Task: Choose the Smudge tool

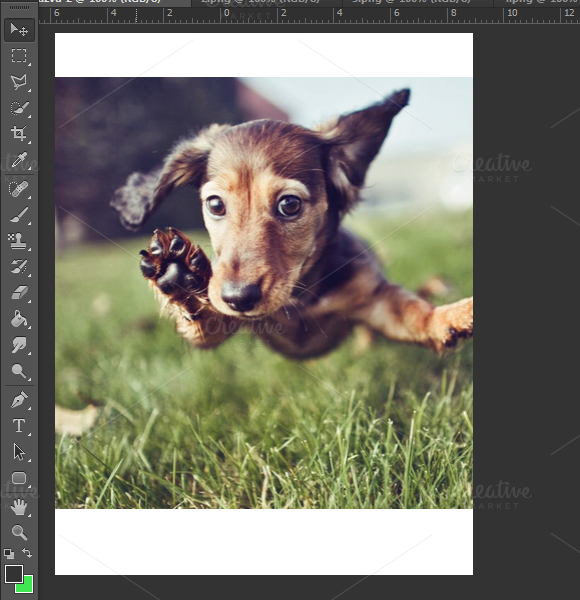Action: (x=19, y=345)
